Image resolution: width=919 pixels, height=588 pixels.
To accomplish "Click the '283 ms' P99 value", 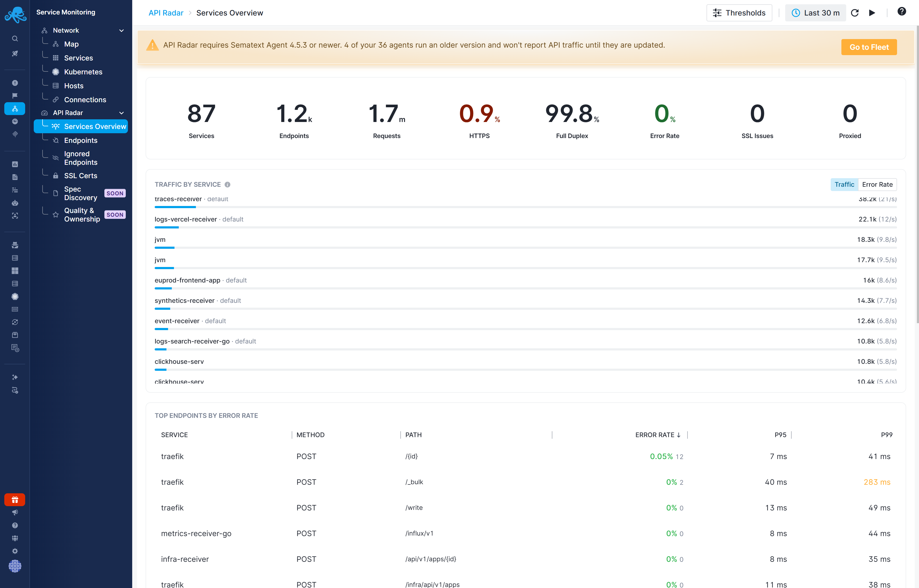I will point(877,482).
